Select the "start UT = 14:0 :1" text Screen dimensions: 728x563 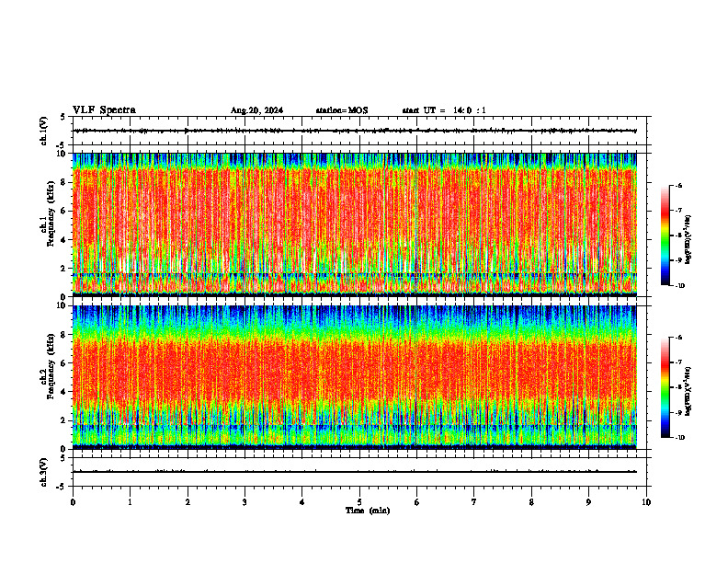[x=444, y=110]
